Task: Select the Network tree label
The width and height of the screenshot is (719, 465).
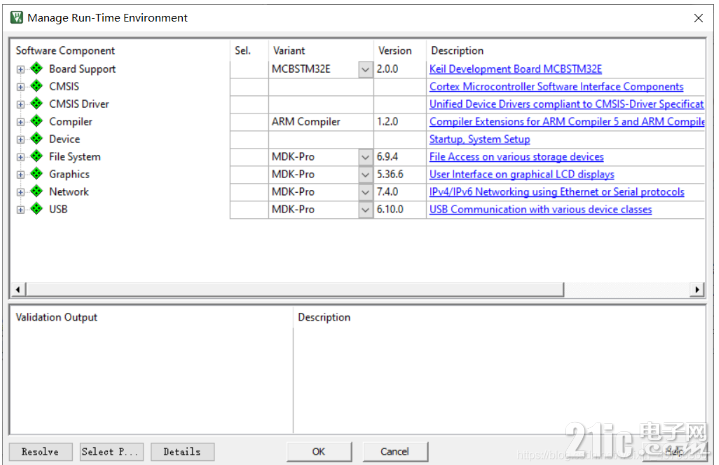Action: (x=69, y=192)
